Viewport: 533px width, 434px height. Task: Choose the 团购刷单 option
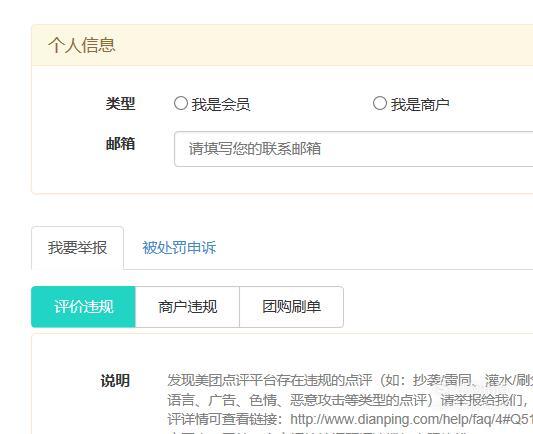coord(291,307)
